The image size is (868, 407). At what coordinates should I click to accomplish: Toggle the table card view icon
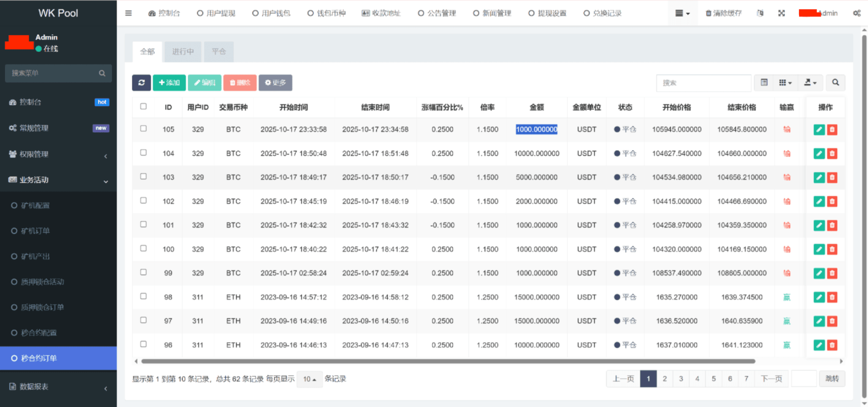click(764, 82)
